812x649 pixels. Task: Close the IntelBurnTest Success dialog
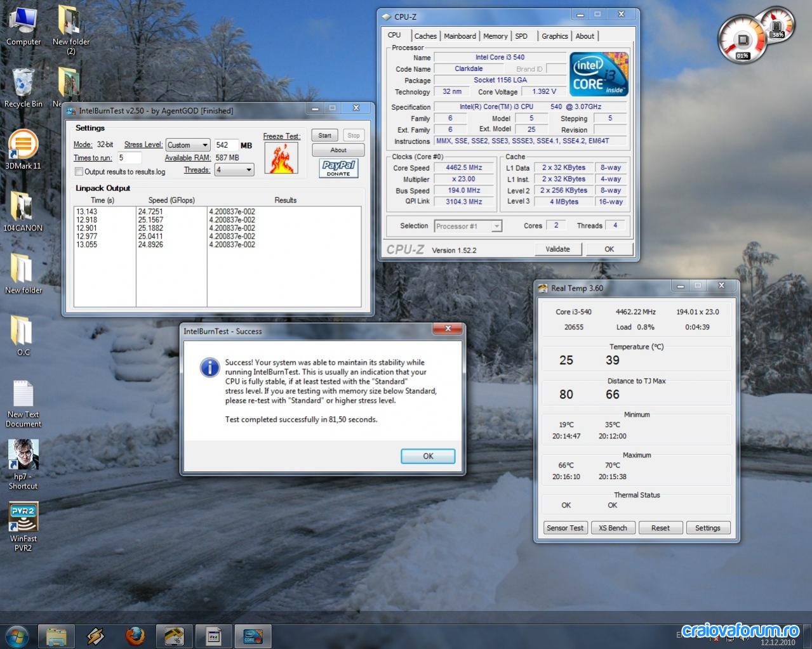[x=448, y=329]
